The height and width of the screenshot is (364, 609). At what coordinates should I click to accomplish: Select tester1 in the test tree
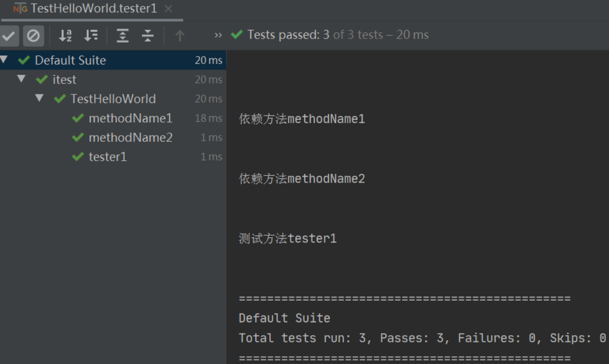click(107, 157)
